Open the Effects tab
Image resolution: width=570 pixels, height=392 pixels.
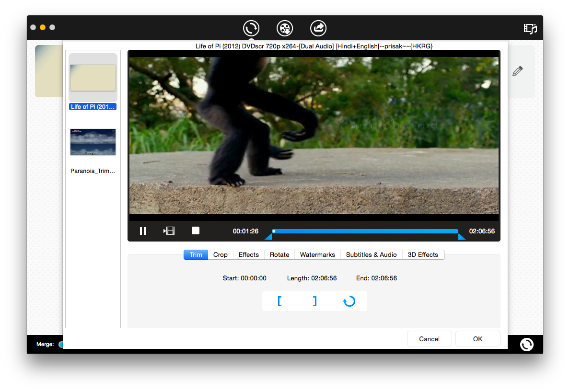click(249, 254)
